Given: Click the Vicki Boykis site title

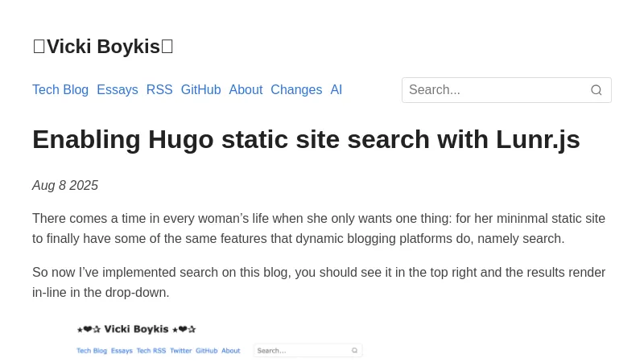Looking at the screenshot, I should coord(103,47).
